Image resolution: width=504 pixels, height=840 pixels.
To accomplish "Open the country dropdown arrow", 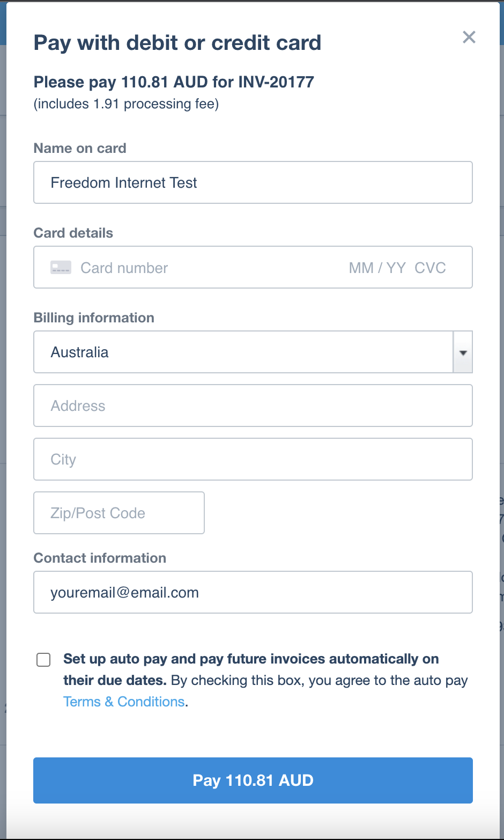I will pos(463,352).
